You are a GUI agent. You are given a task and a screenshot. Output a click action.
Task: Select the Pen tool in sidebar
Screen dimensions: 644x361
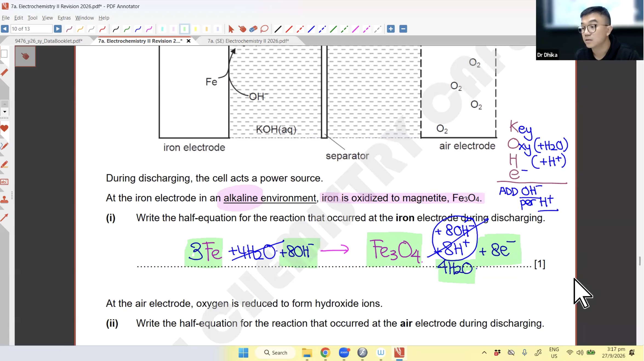4,146
